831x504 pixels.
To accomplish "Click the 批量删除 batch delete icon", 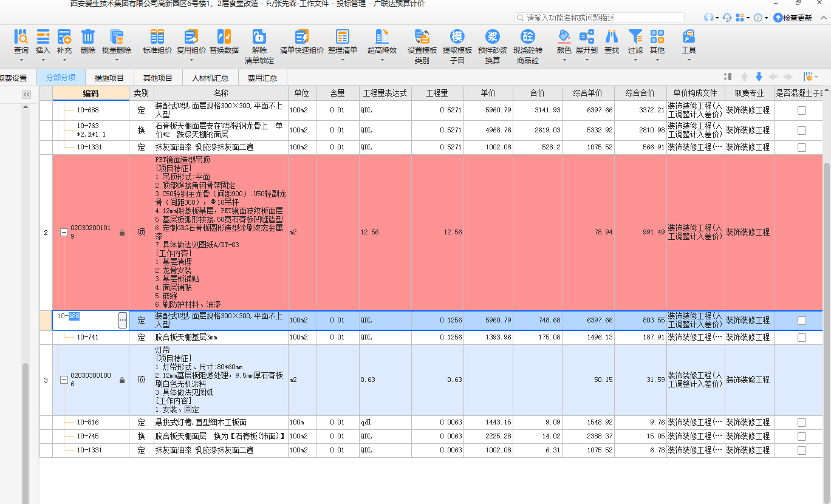I will (117, 36).
